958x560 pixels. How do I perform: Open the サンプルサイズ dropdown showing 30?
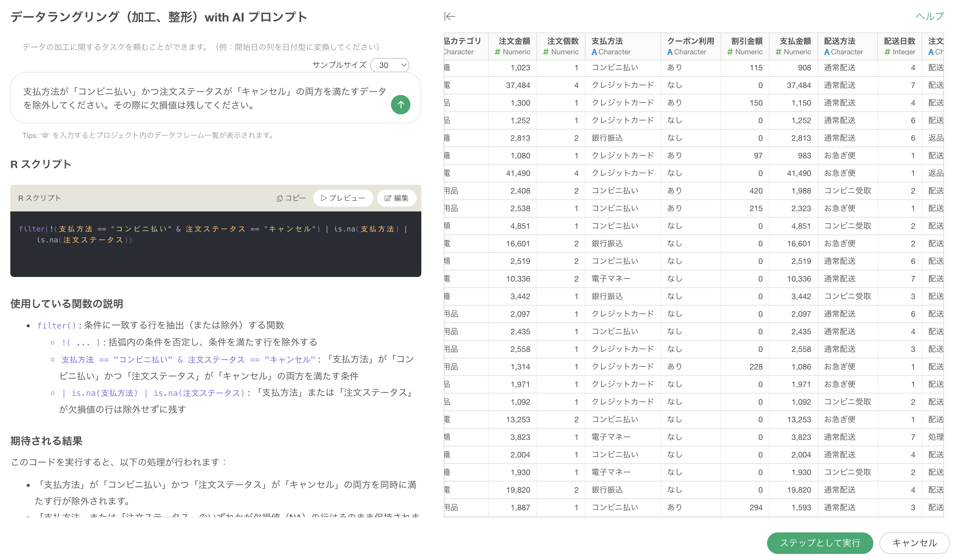pos(390,65)
